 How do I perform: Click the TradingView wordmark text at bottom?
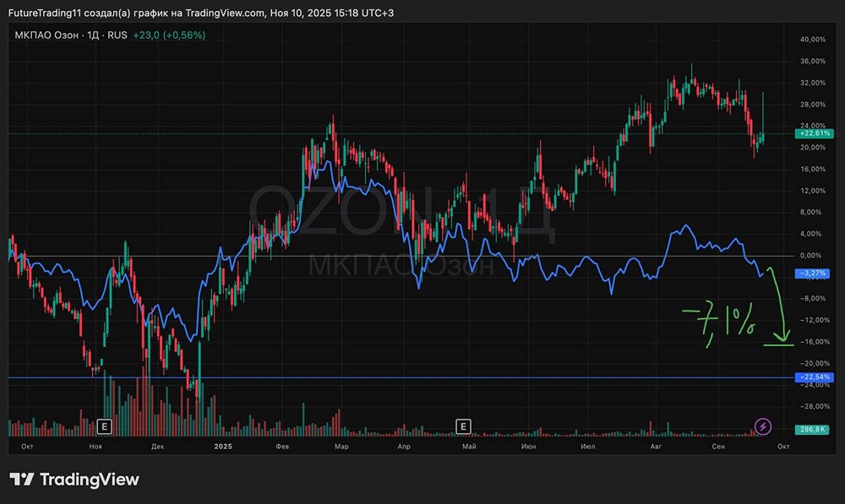click(90, 480)
